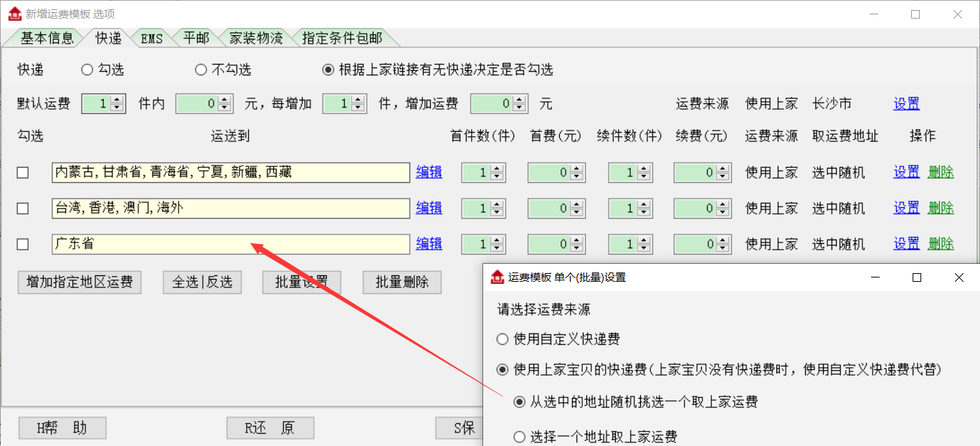Select the 不勾选 radio option
Viewport: 980px width, 446px height.
tap(201, 70)
